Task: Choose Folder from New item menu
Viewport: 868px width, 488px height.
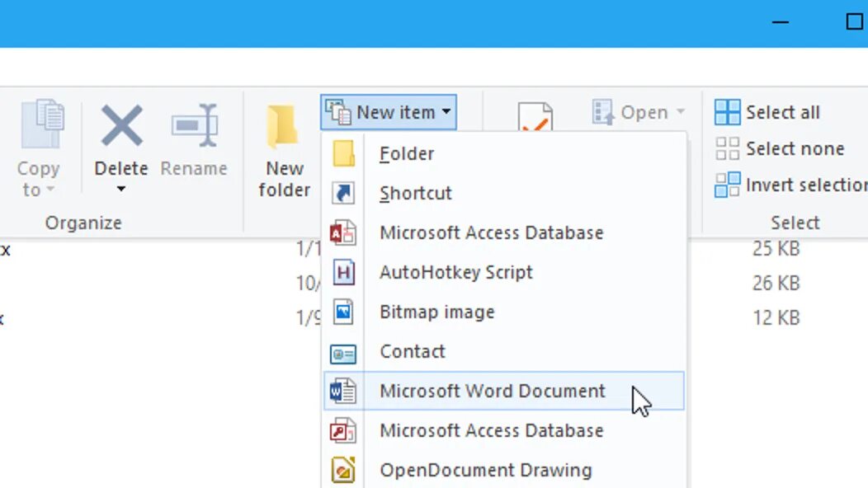Action: coord(504,154)
